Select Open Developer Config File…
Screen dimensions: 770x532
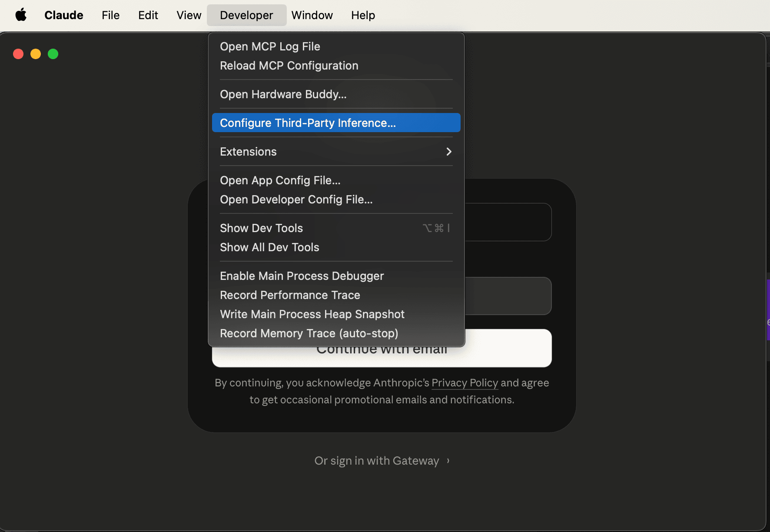336,199
